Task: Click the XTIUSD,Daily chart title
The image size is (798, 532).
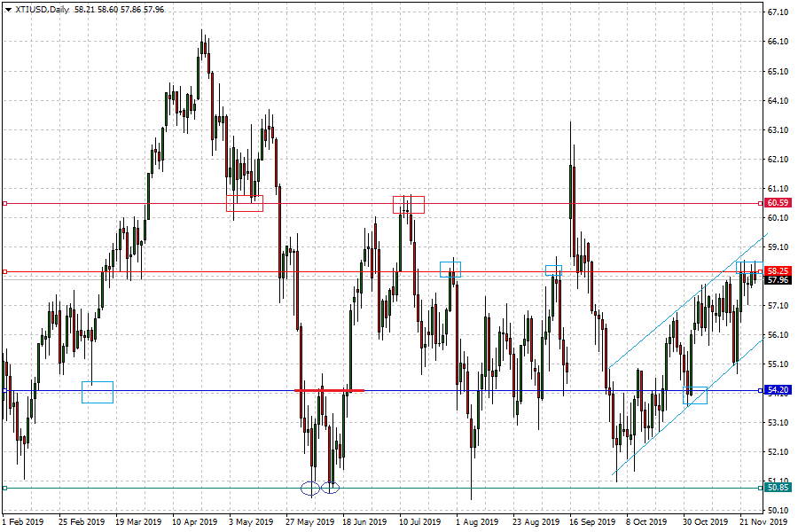Action: pyautogui.click(x=43, y=10)
